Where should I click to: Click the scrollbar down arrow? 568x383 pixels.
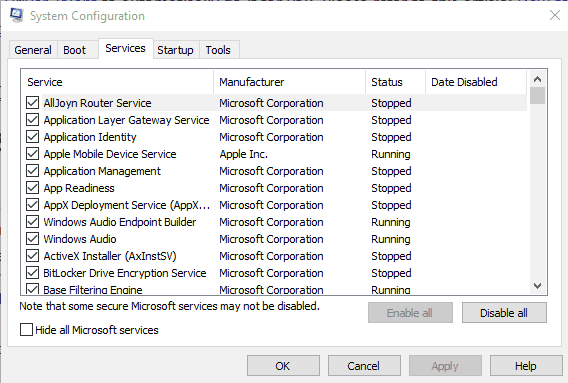click(x=538, y=286)
